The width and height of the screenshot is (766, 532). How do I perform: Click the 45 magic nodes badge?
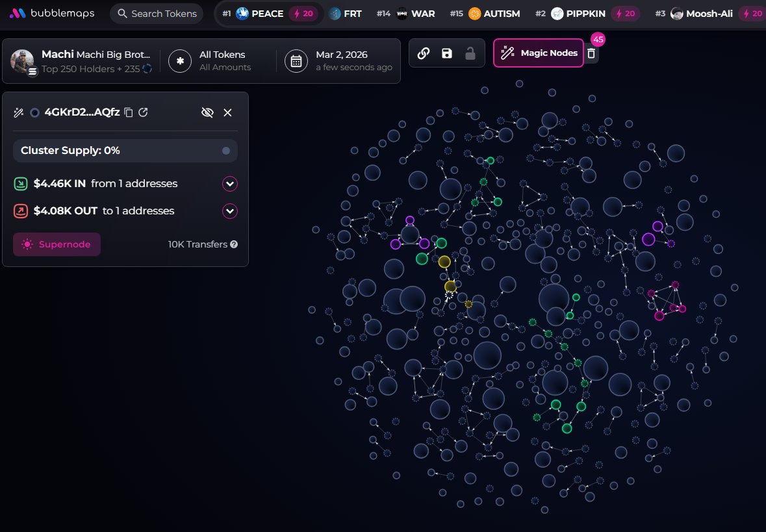(x=598, y=40)
